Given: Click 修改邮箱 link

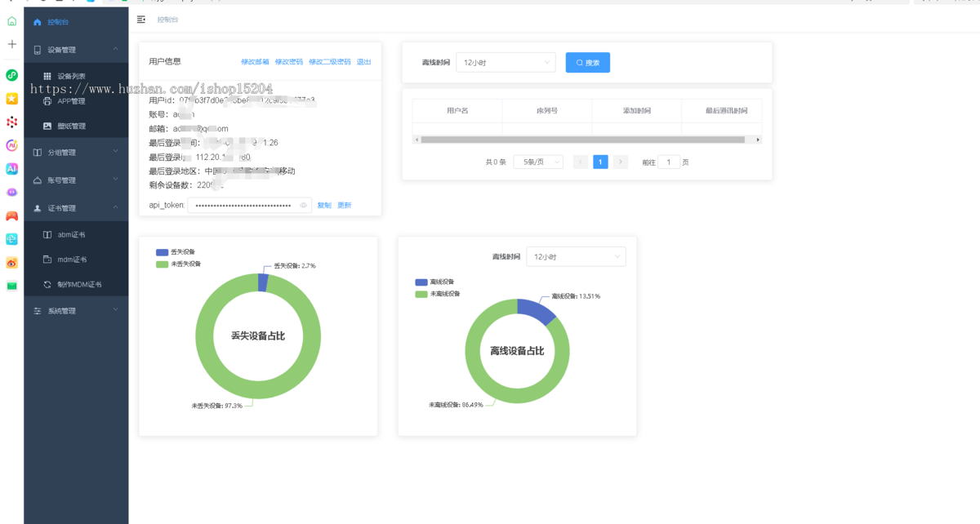Looking at the screenshot, I should [255, 61].
